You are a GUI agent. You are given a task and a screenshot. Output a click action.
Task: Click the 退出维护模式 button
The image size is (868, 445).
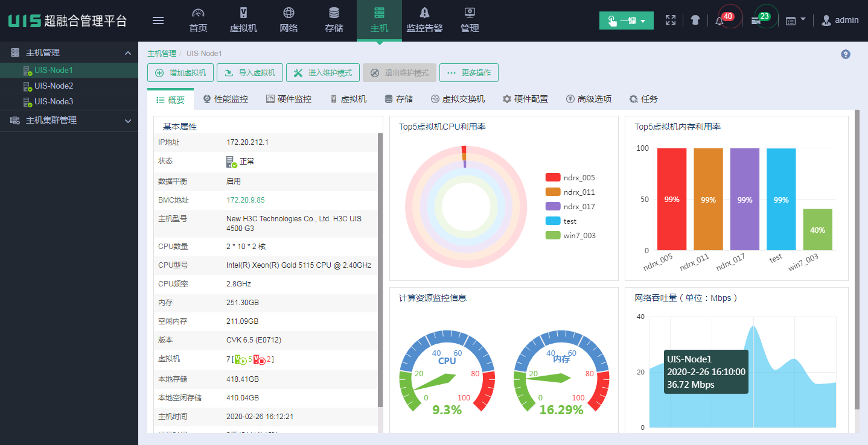coord(400,73)
